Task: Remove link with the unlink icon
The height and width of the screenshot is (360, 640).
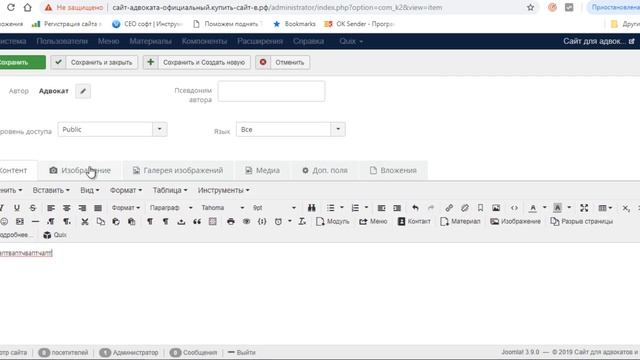Action: click(x=464, y=208)
